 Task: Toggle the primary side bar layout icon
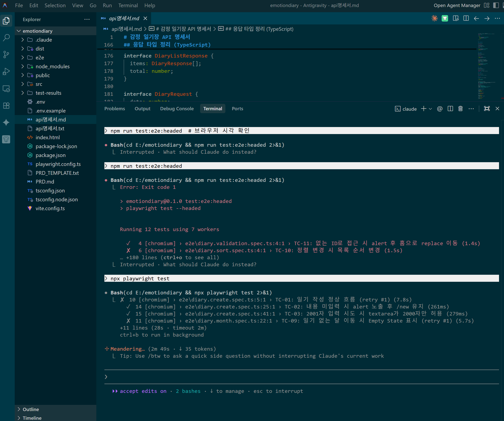click(496, 5)
